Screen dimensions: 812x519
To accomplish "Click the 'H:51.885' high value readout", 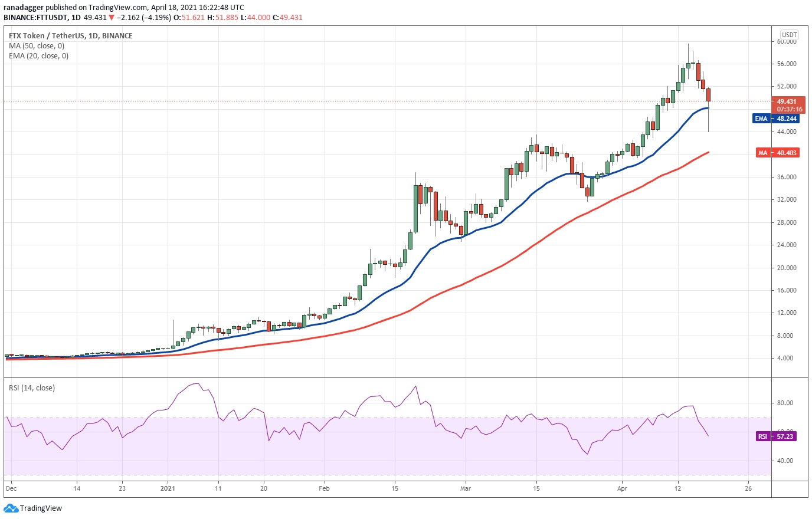I will click(x=222, y=18).
